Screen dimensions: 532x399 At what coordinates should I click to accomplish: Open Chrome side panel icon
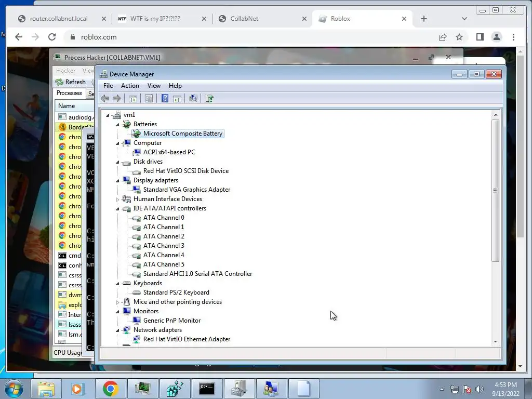click(480, 37)
